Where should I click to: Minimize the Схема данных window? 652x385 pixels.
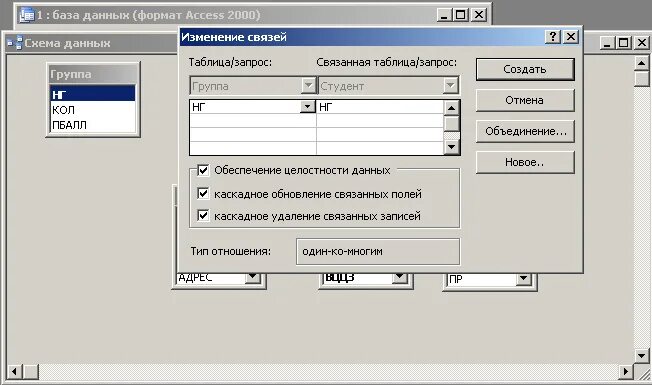(607, 42)
